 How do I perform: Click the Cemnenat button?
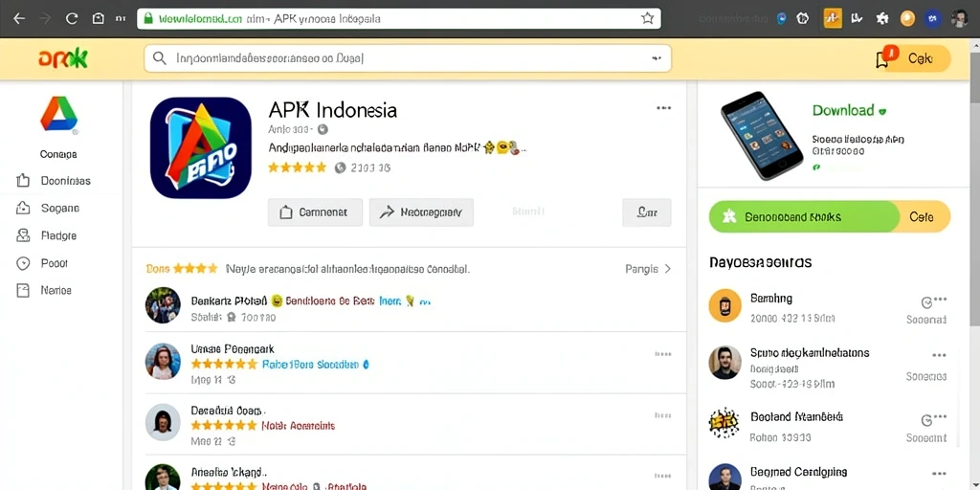coord(315,212)
